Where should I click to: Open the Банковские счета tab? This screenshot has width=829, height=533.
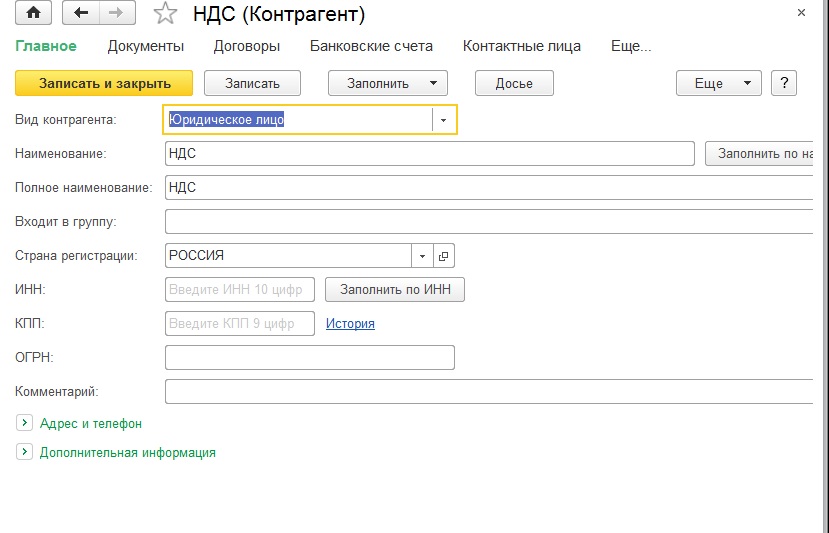[371, 46]
